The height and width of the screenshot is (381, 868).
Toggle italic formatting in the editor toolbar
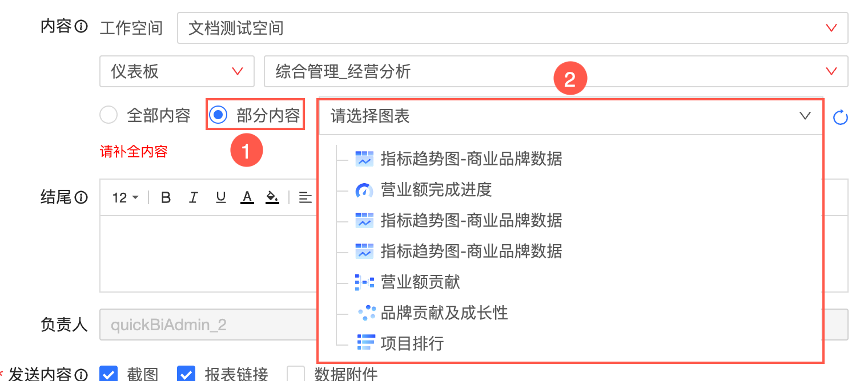(x=193, y=198)
